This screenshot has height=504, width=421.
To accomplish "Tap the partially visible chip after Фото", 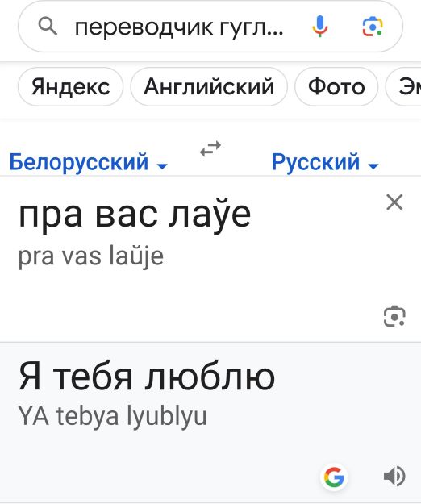I will tap(403, 87).
